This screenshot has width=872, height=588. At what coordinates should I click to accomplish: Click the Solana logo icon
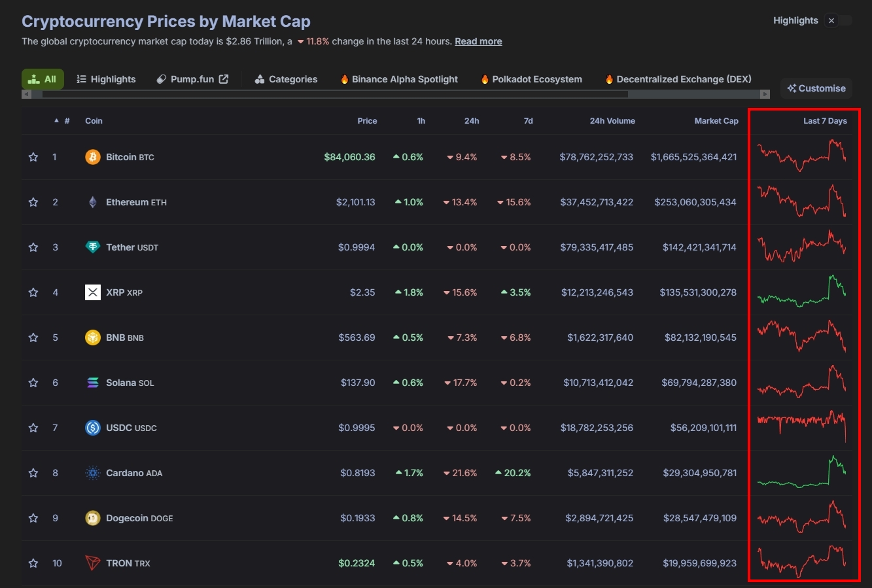click(93, 383)
